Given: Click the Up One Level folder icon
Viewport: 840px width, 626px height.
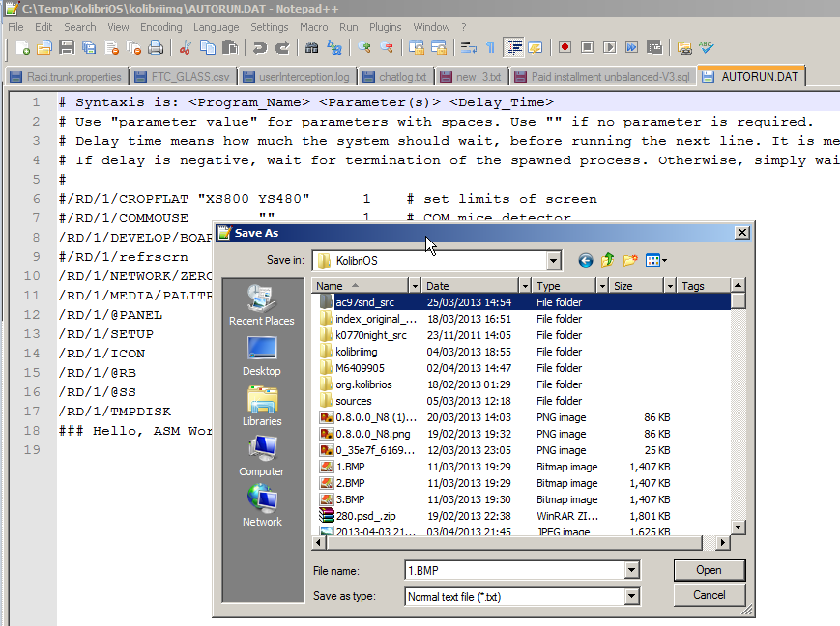Looking at the screenshot, I should [x=608, y=260].
